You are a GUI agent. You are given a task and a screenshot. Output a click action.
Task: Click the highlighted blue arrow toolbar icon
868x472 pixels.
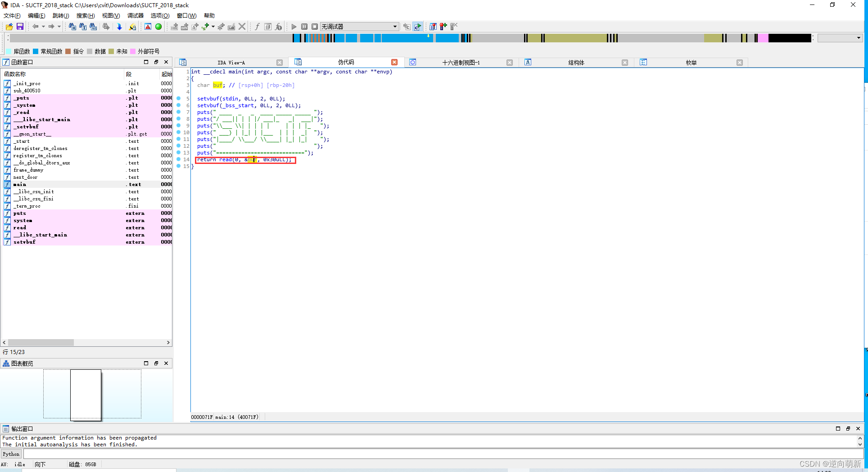pyautogui.click(x=418, y=27)
